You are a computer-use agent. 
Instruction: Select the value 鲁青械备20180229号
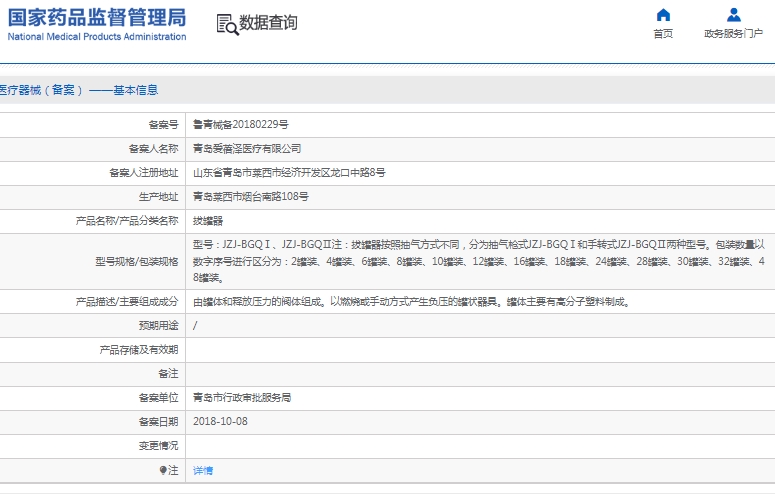[x=241, y=125]
